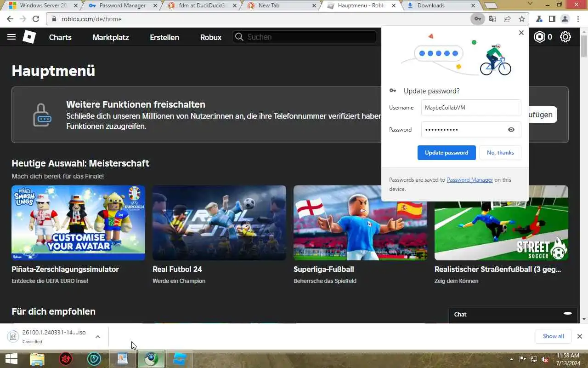Viewport: 588px width, 368px height.
Task: Click the translate page icon
Action: click(x=492, y=19)
